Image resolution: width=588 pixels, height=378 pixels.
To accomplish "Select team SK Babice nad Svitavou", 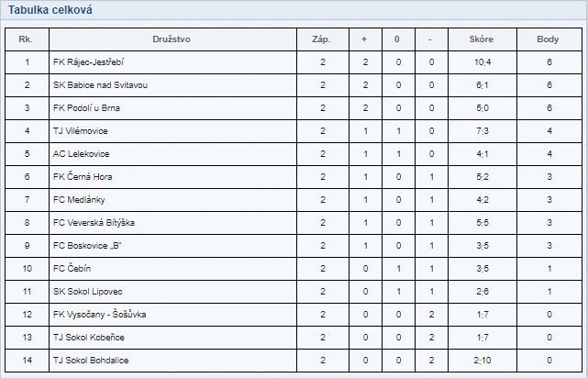I will point(101,85).
